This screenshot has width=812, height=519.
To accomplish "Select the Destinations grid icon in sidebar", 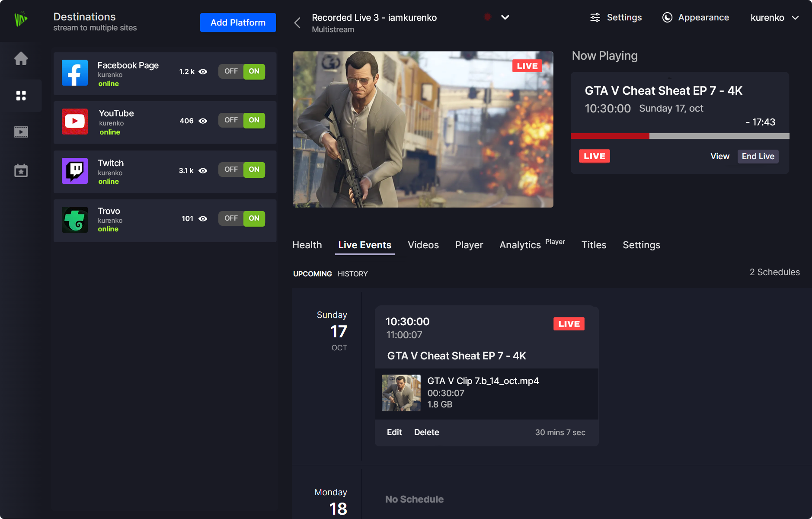I will [x=21, y=95].
